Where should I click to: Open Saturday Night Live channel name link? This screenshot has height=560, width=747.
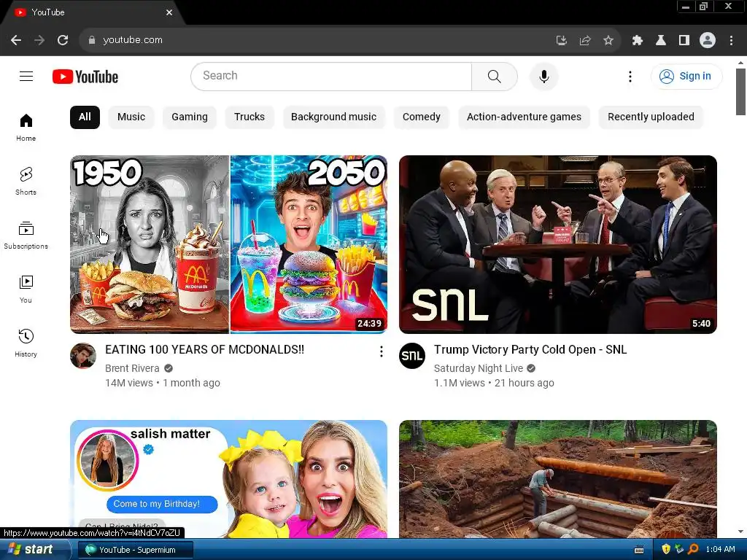coord(479,368)
